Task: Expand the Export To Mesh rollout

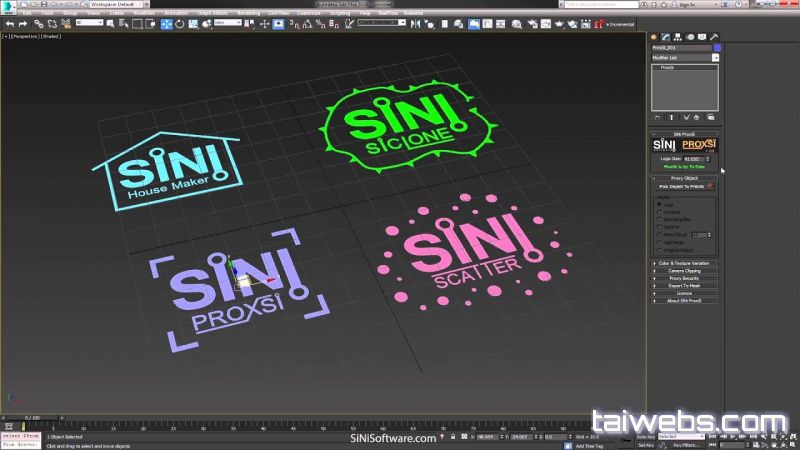Action: (685, 285)
